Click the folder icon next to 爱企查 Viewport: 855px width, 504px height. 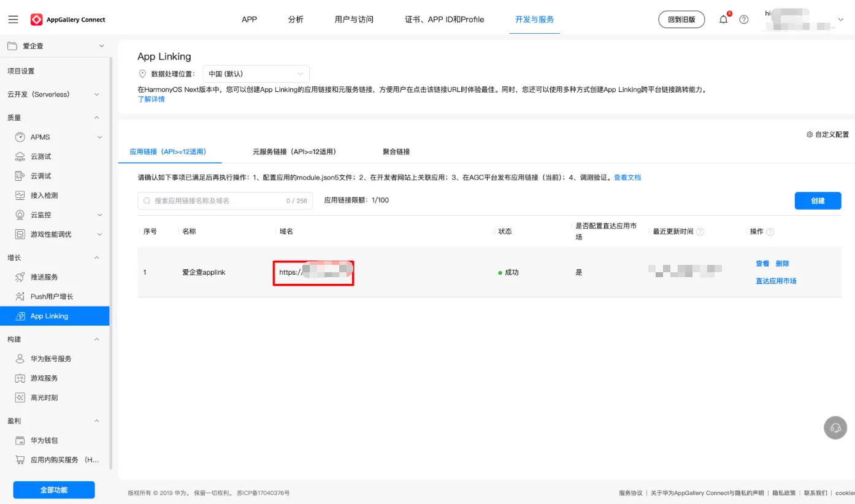pyautogui.click(x=12, y=46)
